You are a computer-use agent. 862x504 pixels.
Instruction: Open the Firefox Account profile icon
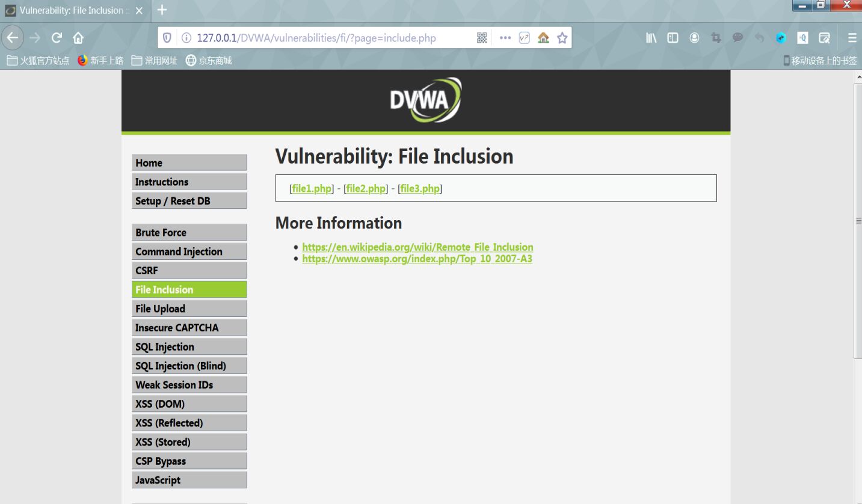pos(695,37)
